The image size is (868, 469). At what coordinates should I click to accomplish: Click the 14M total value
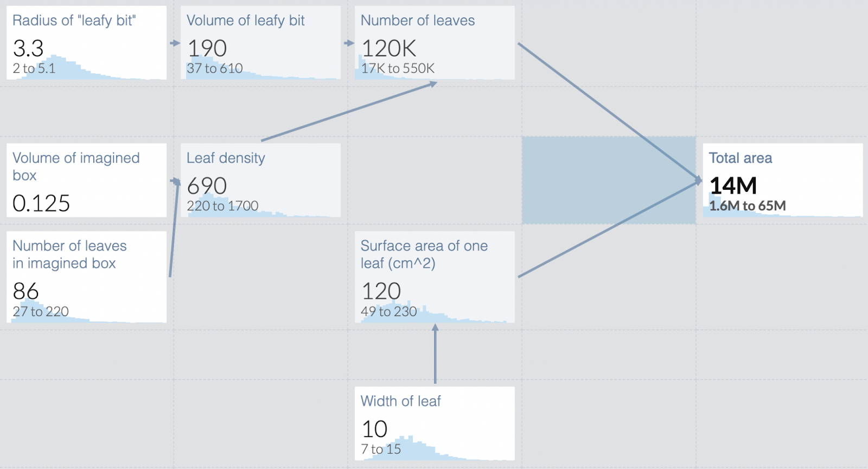[x=733, y=186]
